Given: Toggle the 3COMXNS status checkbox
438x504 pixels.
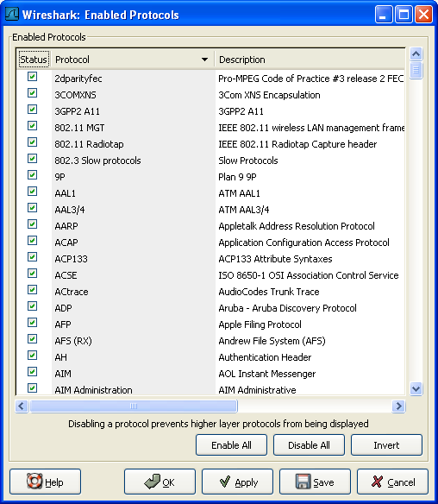Looking at the screenshot, I should pos(32,93).
